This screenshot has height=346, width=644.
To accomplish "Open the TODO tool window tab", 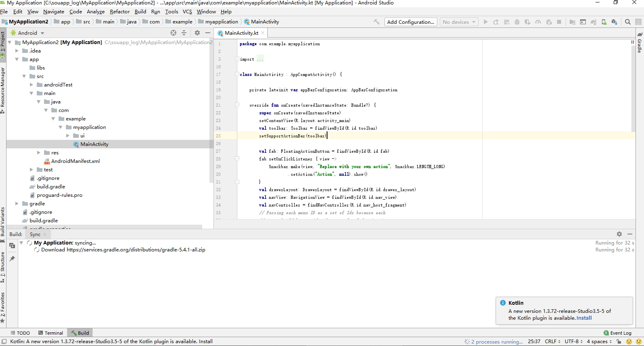I will tap(20, 333).
